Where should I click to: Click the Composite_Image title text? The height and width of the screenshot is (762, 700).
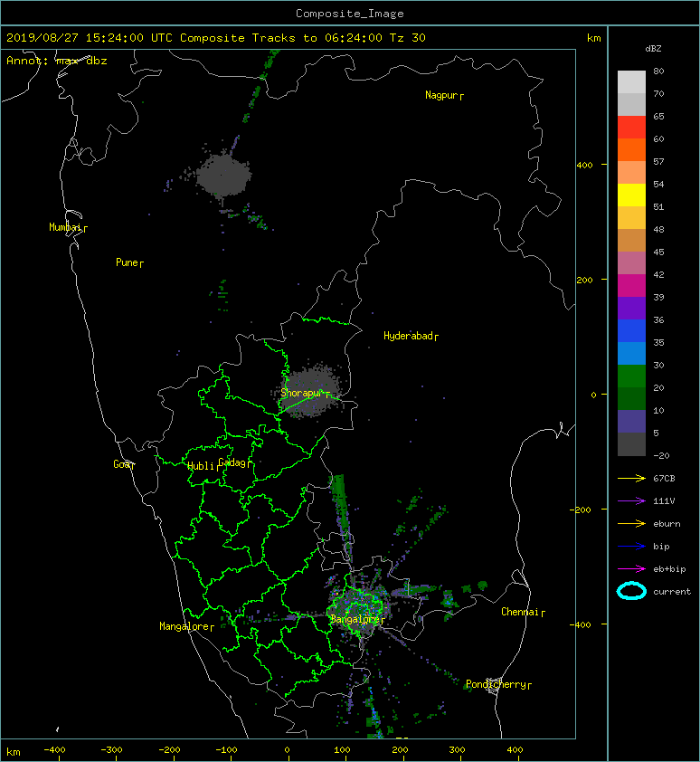[350, 14]
